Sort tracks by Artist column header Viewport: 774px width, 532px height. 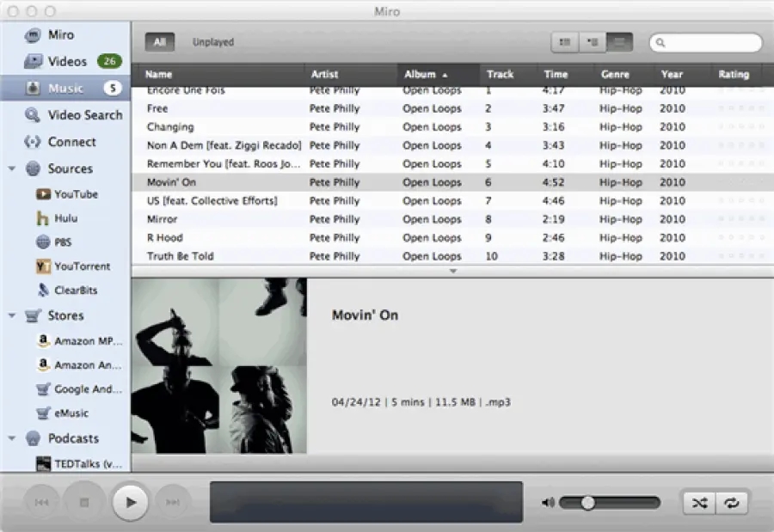[325, 75]
